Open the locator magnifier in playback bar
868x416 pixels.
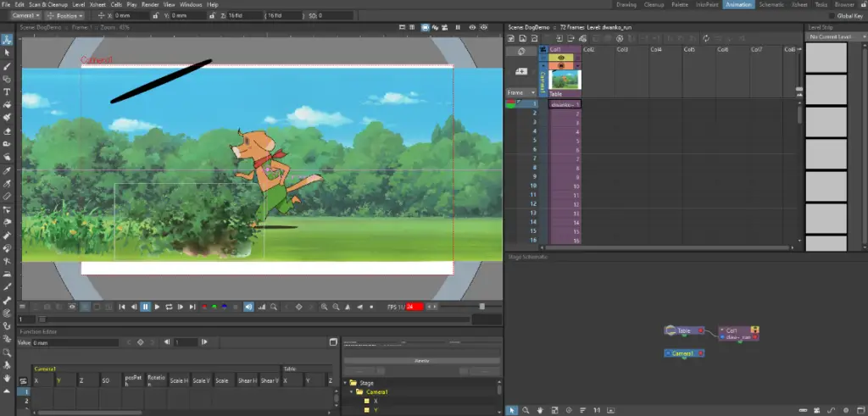pyautogui.click(x=274, y=307)
